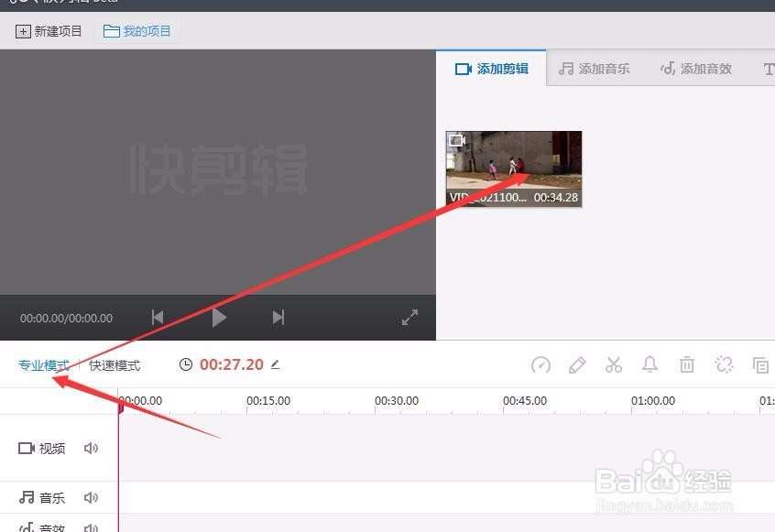Edit the 00:27.20 duration value

(x=277, y=364)
